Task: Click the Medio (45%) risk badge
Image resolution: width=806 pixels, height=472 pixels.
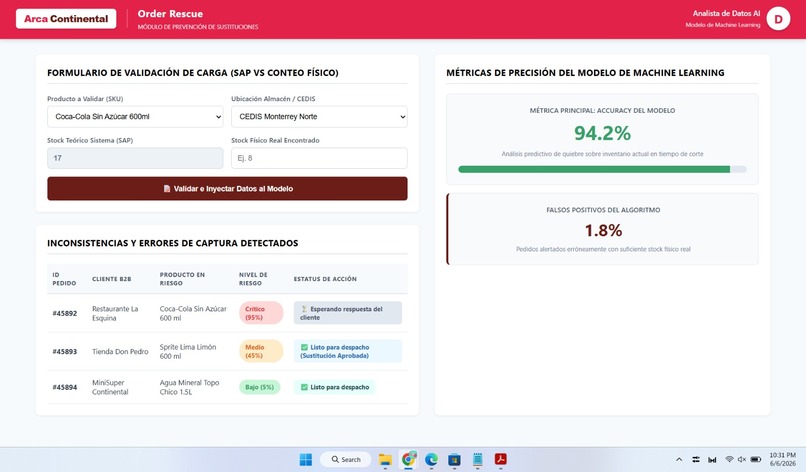Action: click(x=261, y=351)
